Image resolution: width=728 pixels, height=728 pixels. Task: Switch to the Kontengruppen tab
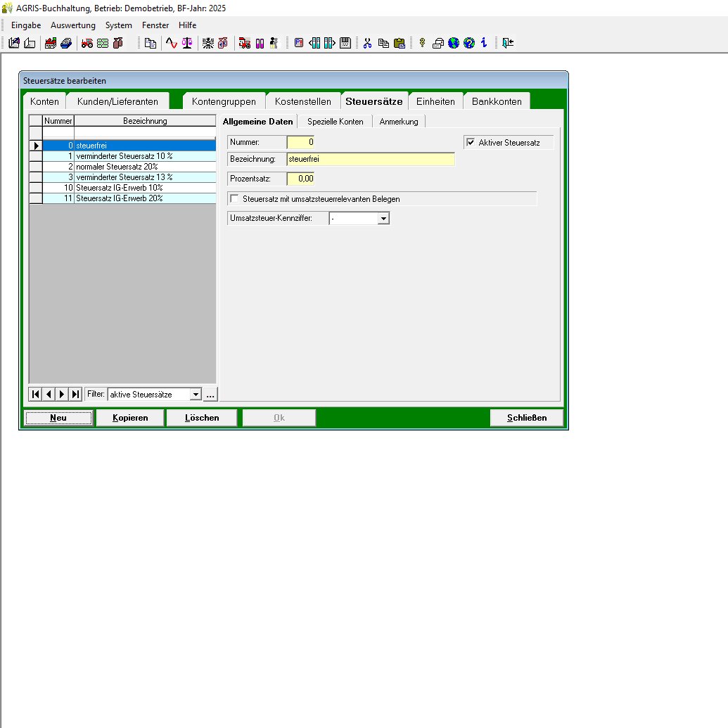(224, 101)
